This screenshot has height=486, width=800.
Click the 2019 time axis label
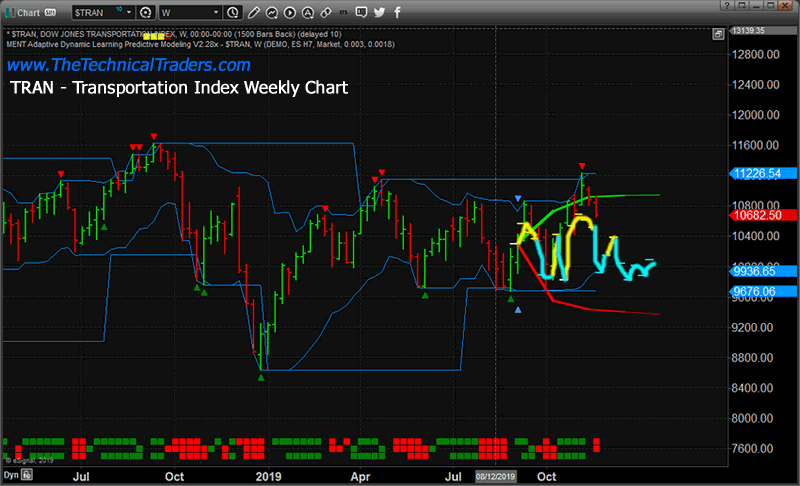click(268, 476)
